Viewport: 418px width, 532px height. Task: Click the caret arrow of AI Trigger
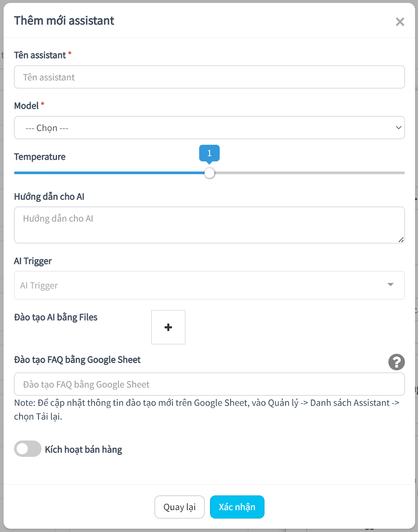(390, 285)
